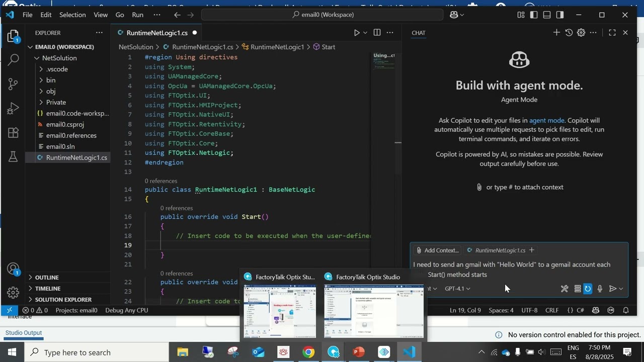The image size is (644, 362).
Task: Open the Testing flask view
Action: 13,157
